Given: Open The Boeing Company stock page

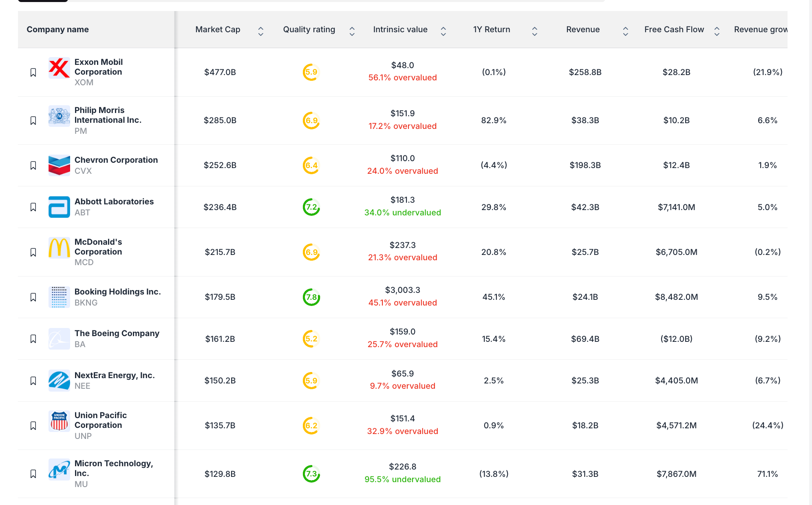Looking at the screenshot, I should click(x=117, y=333).
